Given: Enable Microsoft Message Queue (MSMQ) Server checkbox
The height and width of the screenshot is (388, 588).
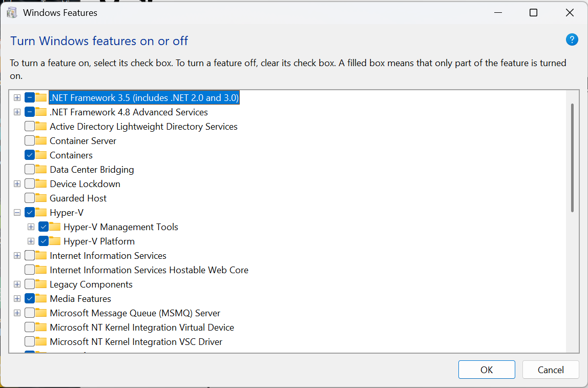Looking at the screenshot, I should coord(30,313).
